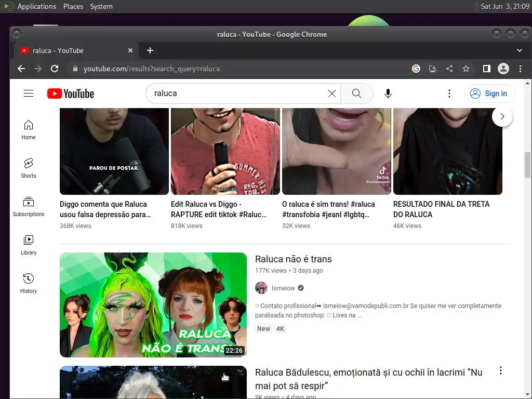Show next shorts with the right chevron
Image resolution: width=532 pixels, height=399 pixels.
pyautogui.click(x=502, y=116)
